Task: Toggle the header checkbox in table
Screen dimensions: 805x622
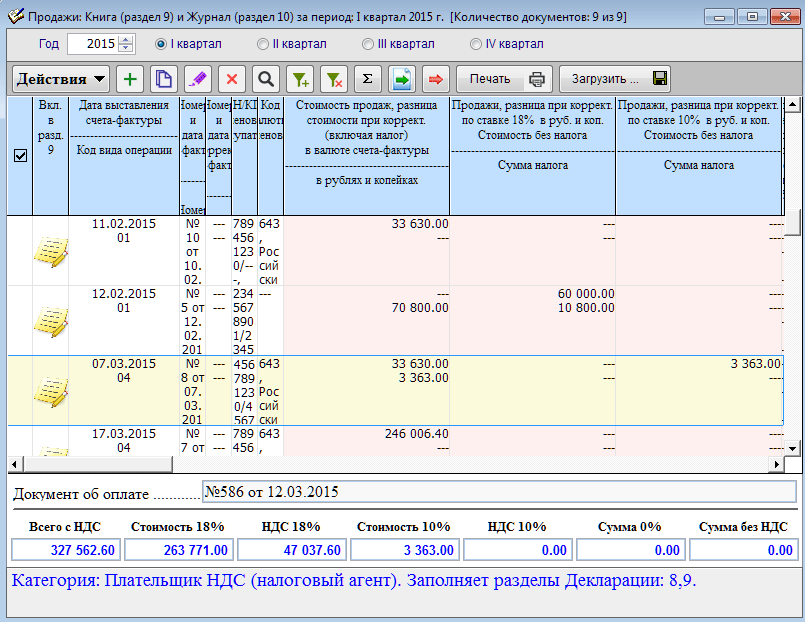Action: (20, 156)
